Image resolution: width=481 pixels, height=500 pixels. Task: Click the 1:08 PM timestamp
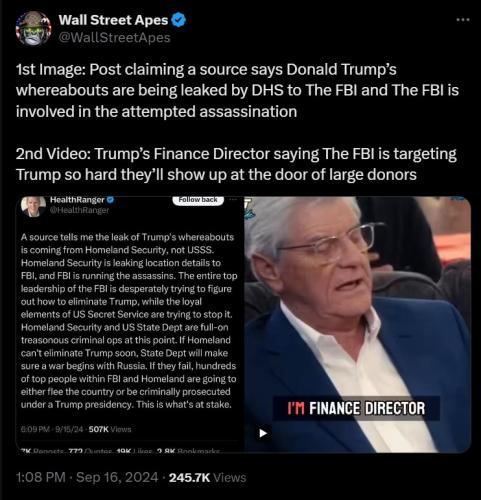[41, 477]
